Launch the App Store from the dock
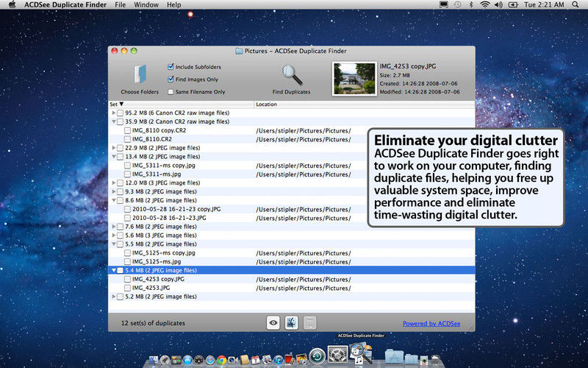Viewport: 588px width, 368px height. point(187,360)
